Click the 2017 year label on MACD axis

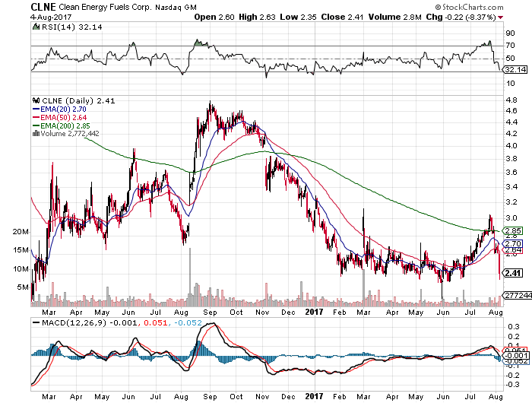pyautogui.click(x=314, y=396)
